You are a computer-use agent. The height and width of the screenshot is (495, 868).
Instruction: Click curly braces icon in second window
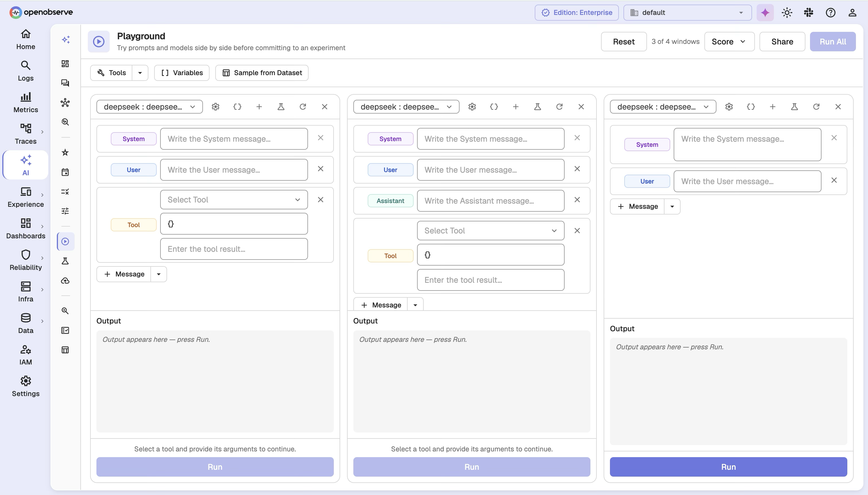pos(494,107)
